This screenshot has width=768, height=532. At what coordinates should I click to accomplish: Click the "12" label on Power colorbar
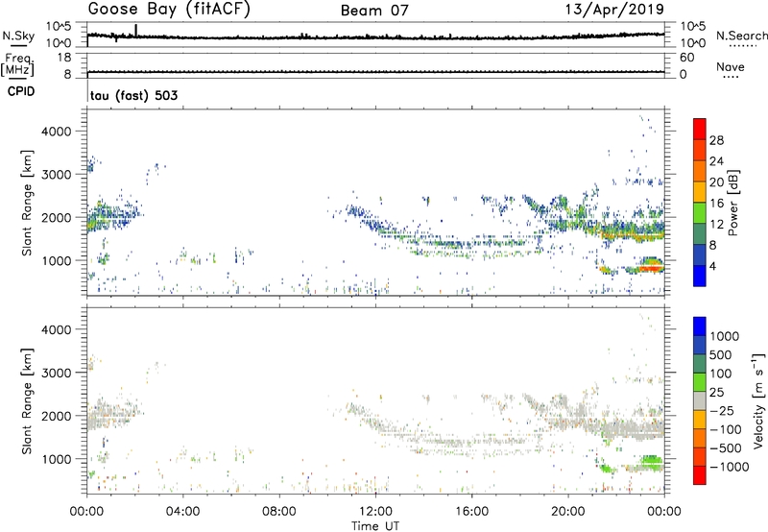tap(716, 225)
